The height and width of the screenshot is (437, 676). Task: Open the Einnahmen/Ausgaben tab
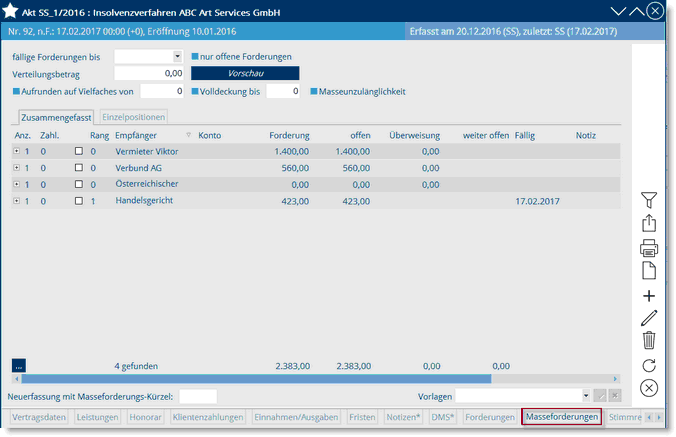pyautogui.click(x=296, y=417)
